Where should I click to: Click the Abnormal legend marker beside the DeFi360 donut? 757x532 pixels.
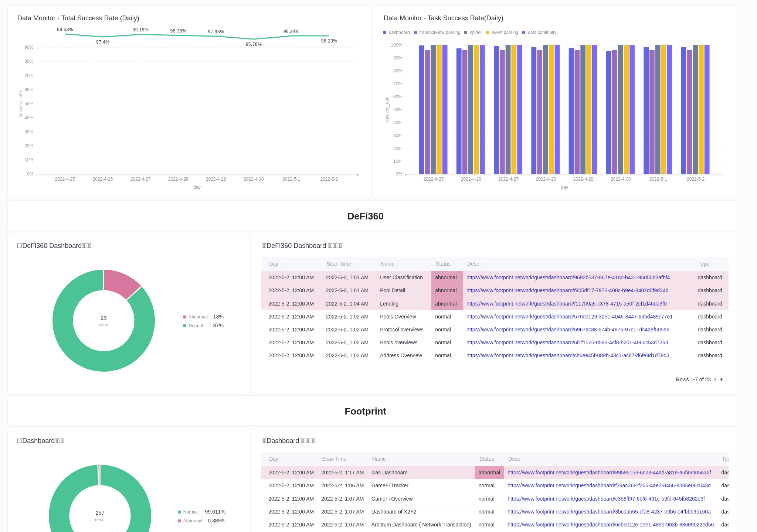(184, 317)
